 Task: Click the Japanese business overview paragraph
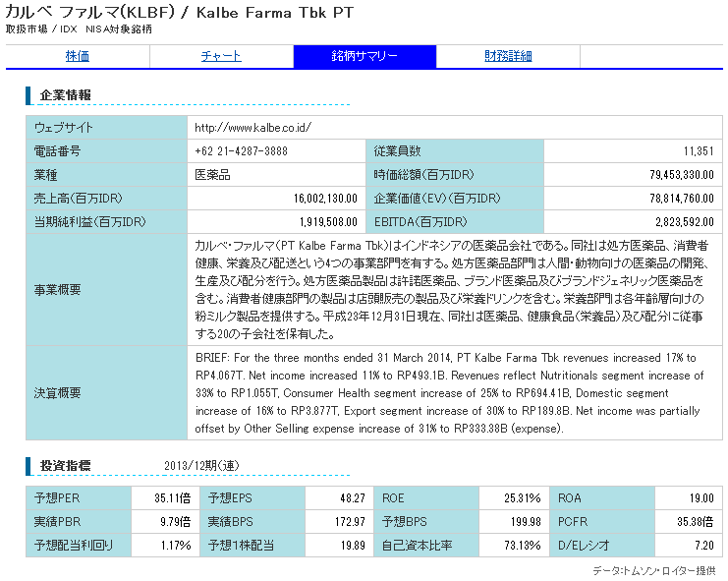tap(451, 290)
